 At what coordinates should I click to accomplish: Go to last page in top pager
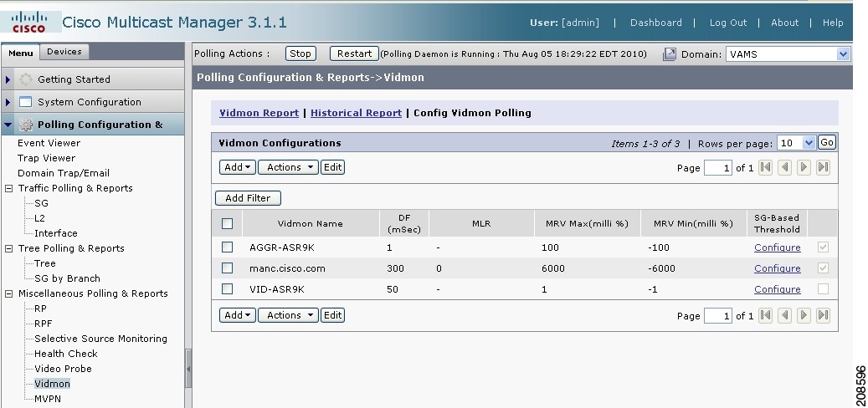tap(823, 167)
